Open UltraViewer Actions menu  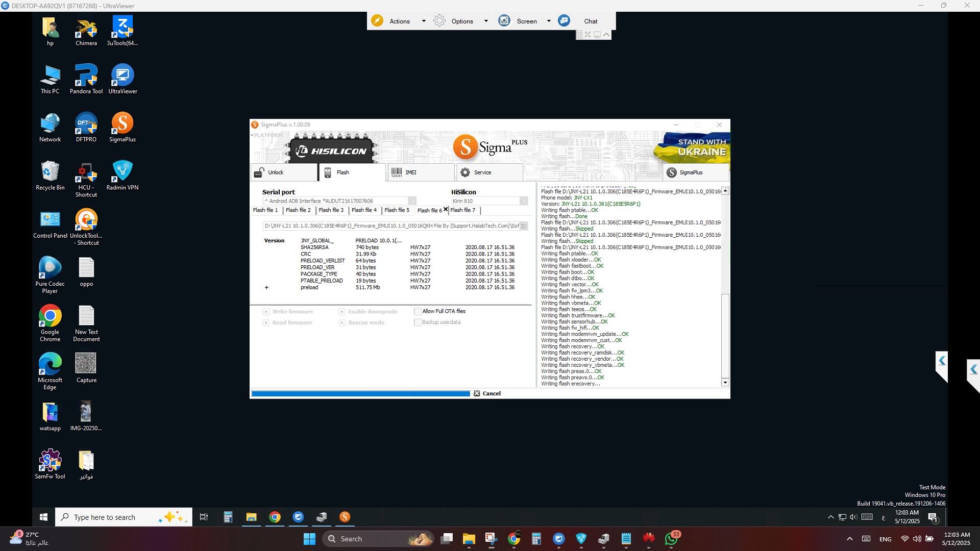tap(399, 21)
